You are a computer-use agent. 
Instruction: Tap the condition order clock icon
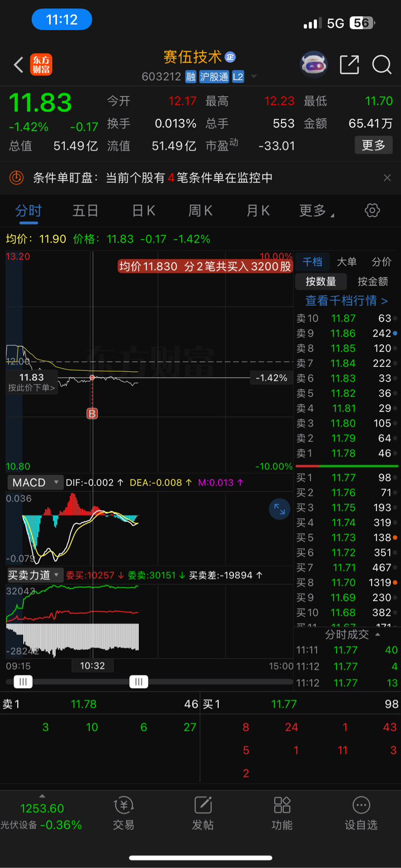point(17,178)
